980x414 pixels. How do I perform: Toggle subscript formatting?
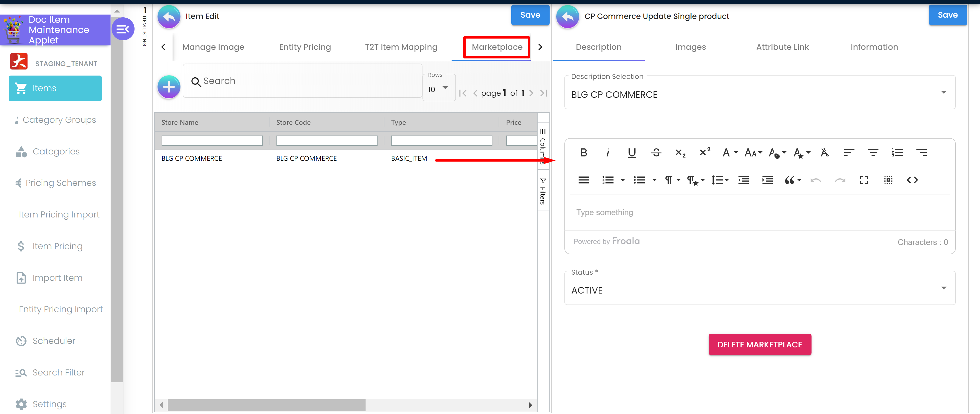[680, 153]
